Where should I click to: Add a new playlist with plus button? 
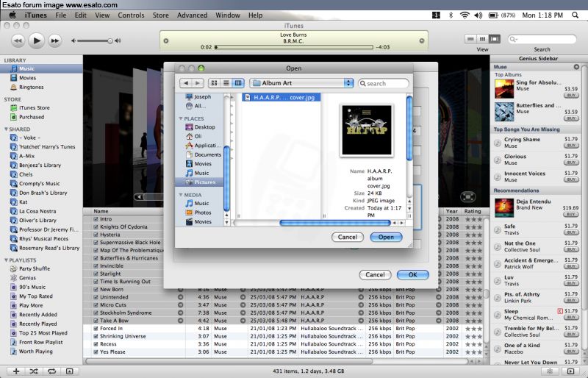click(x=16, y=371)
